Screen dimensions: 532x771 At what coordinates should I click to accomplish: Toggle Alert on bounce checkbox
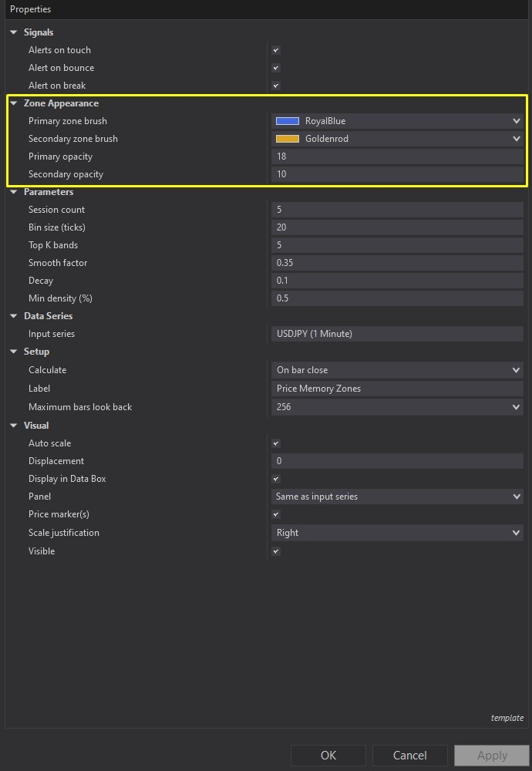[x=276, y=68]
